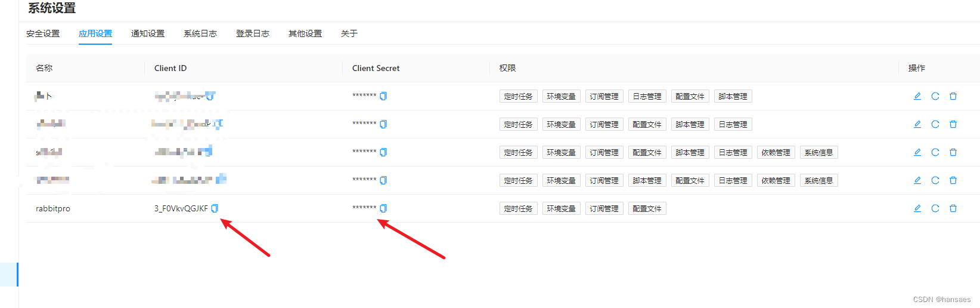Edit the rabbitpro application

(917, 208)
